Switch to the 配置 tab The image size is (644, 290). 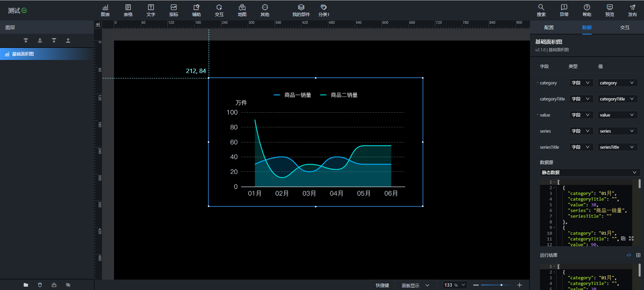tap(549, 27)
